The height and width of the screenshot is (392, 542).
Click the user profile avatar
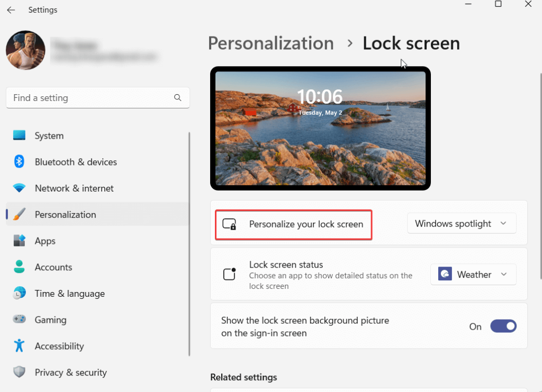pyautogui.click(x=25, y=50)
